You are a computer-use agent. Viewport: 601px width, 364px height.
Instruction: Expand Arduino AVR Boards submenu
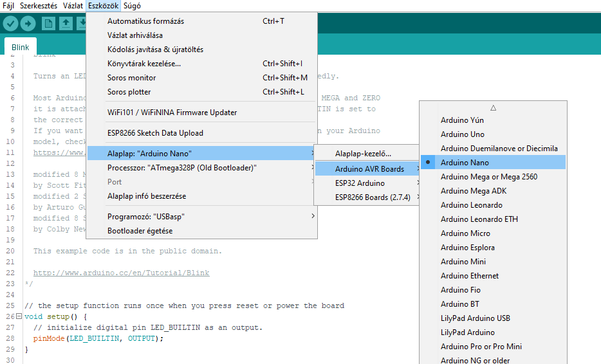tap(367, 169)
